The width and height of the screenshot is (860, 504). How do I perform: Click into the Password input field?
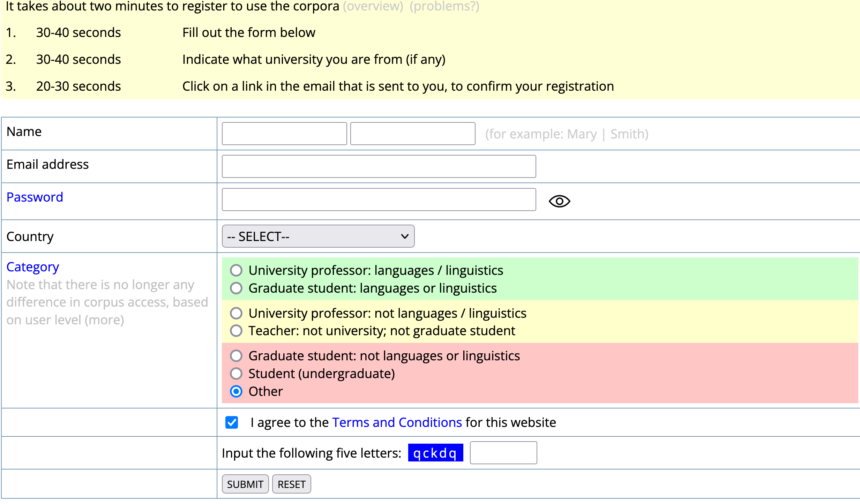pos(379,200)
